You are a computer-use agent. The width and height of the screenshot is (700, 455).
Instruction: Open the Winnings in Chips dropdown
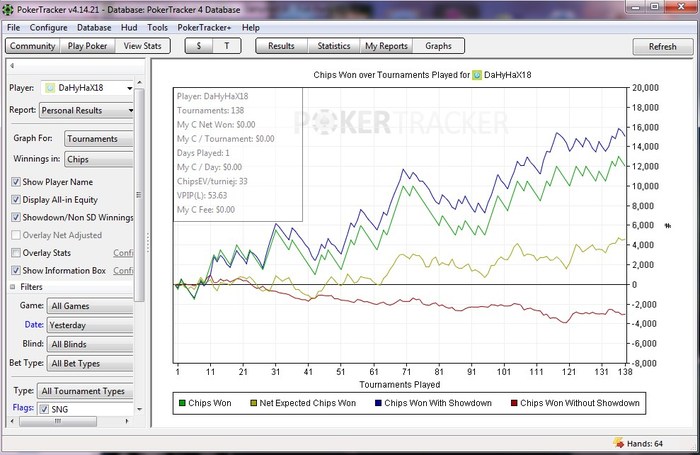pos(99,159)
